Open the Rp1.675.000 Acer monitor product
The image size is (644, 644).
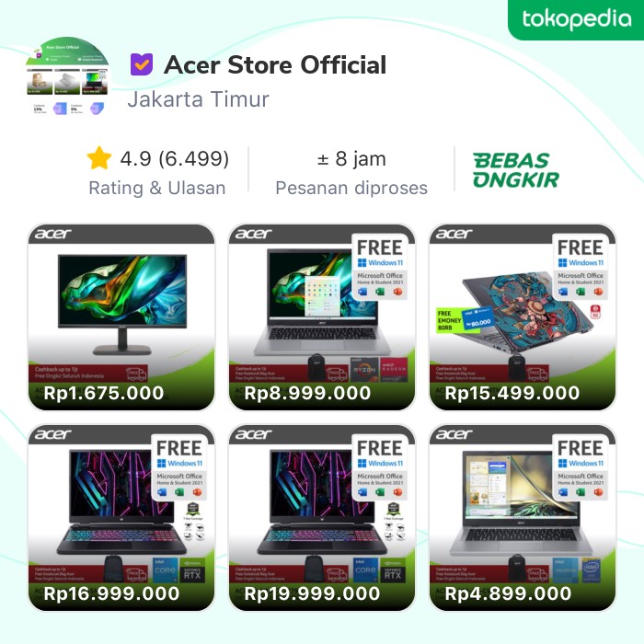point(121,316)
